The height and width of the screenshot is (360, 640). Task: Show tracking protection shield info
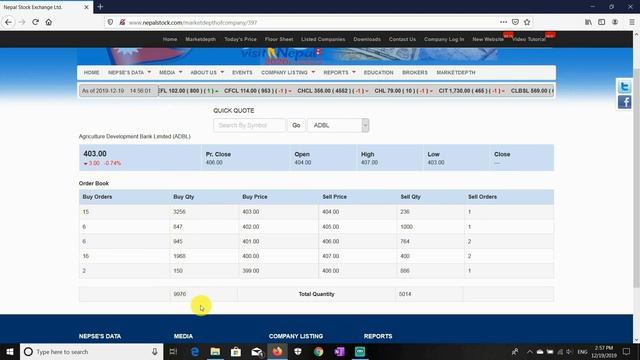coord(110,22)
